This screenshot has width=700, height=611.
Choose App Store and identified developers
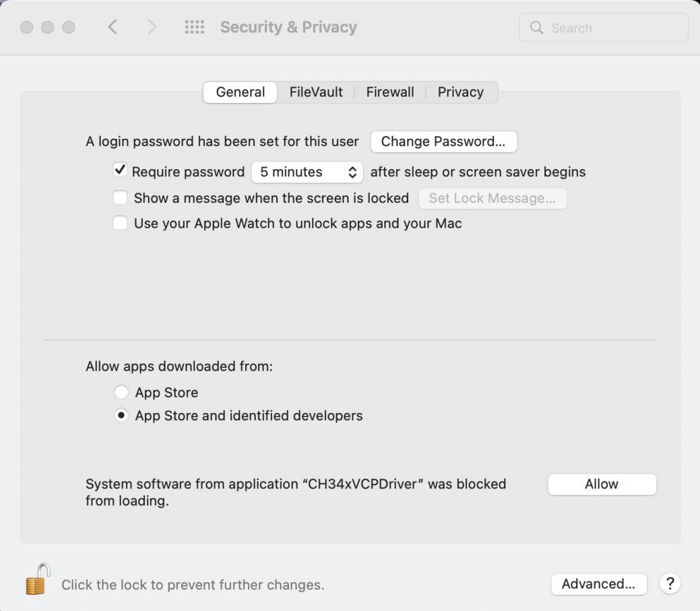pos(121,416)
